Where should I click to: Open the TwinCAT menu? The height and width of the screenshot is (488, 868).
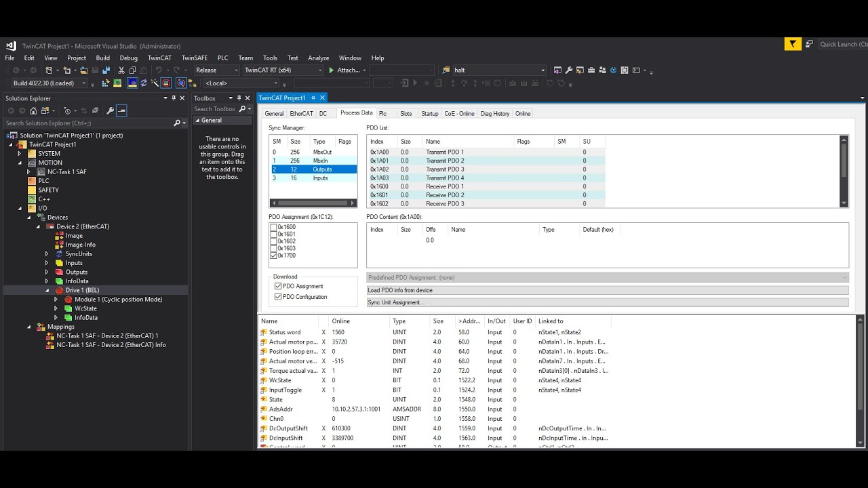[159, 58]
